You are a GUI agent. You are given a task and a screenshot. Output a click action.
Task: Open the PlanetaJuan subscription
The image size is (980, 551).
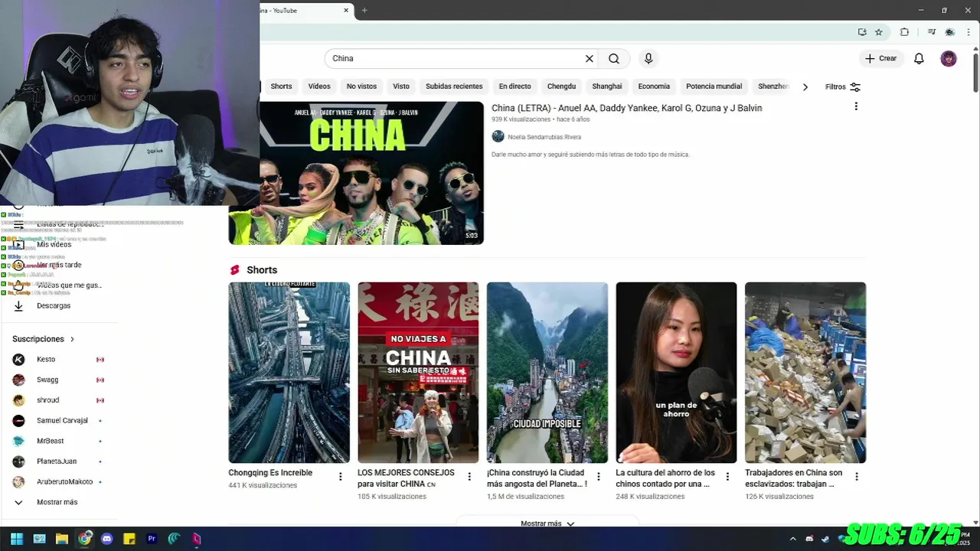pos(57,461)
